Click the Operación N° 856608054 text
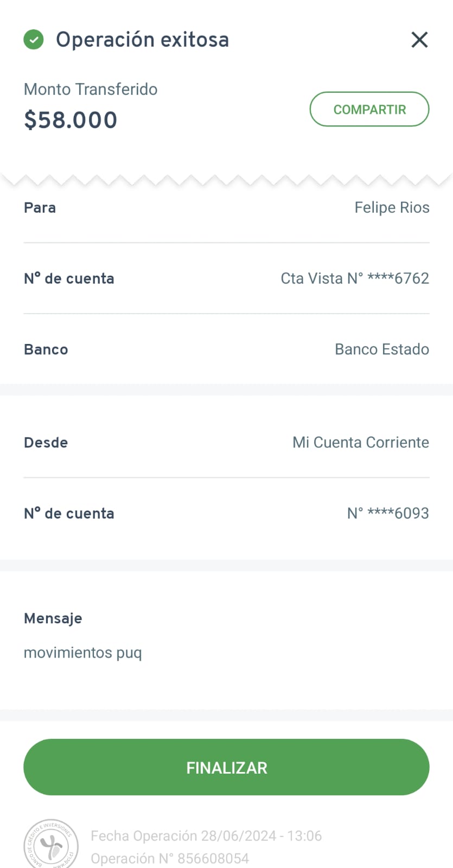Image resolution: width=453 pixels, height=868 pixels. pos(169,858)
